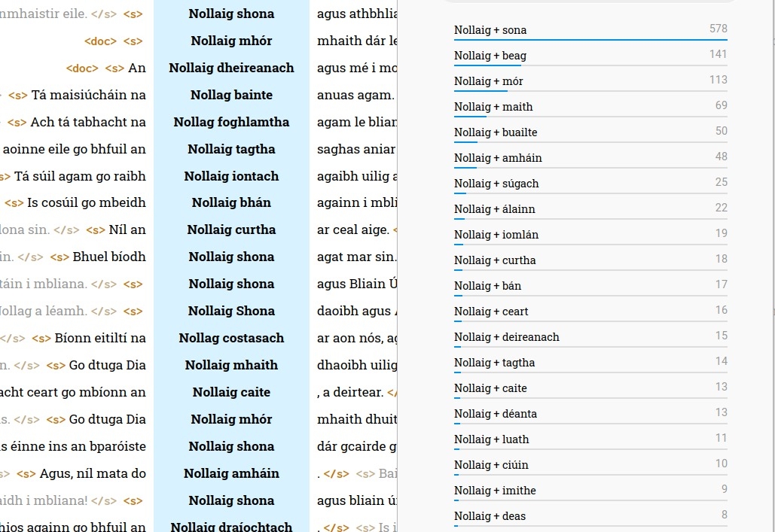Click the frequency count 141 beside beag
Screen dimensions: 775x532
click(x=718, y=54)
